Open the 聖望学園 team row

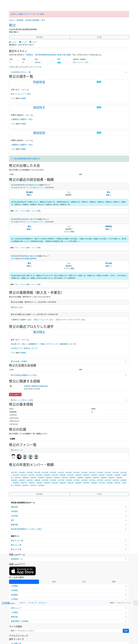(x=69, y=525)
